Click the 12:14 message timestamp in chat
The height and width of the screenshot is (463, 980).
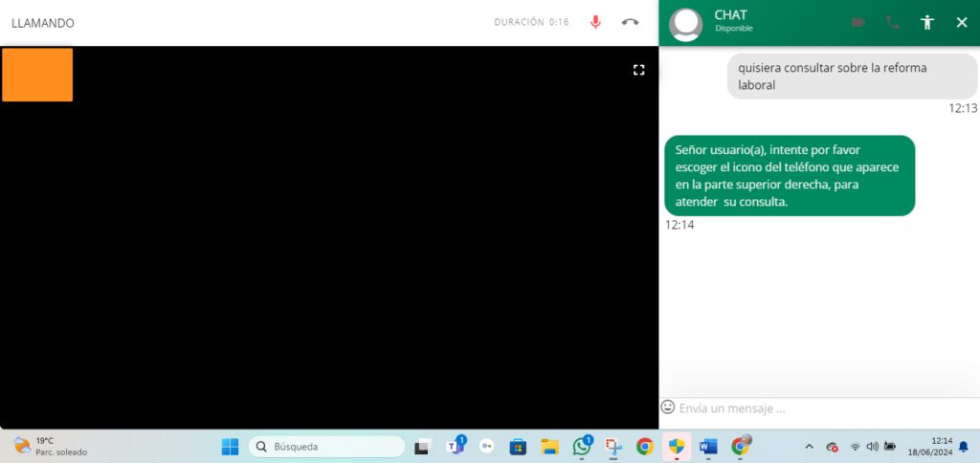pyautogui.click(x=679, y=225)
